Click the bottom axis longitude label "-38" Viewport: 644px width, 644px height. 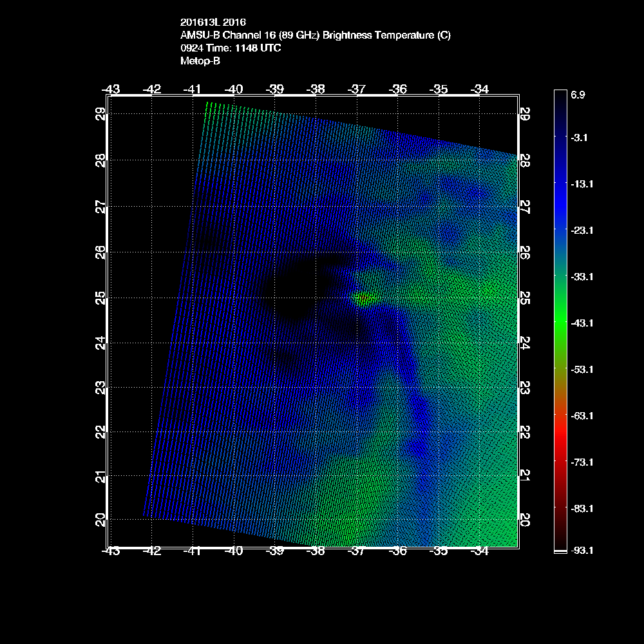[x=316, y=551]
